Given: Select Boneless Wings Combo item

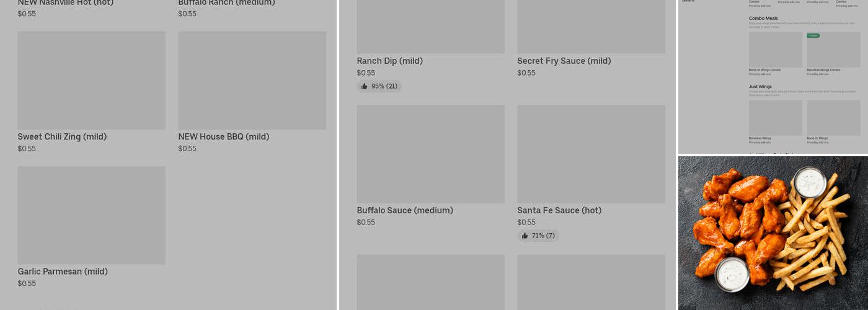Looking at the screenshot, I should [x=833, y=54].
